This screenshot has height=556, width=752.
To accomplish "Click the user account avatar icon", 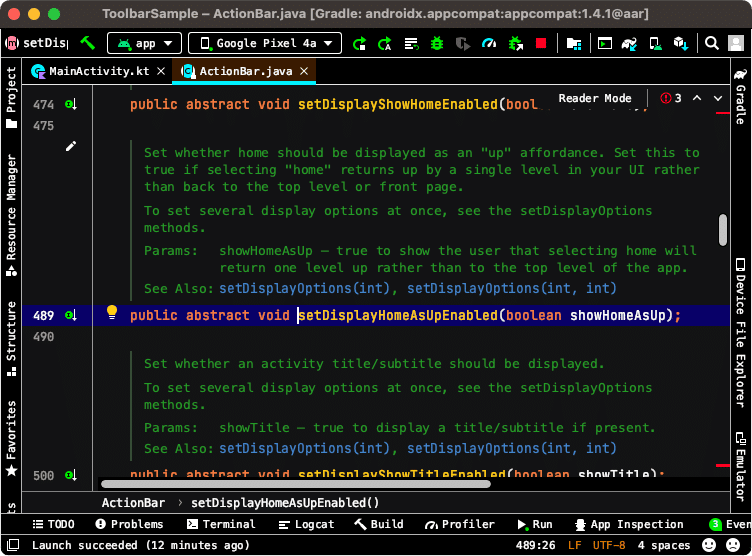I will click(x=736, y=43).
